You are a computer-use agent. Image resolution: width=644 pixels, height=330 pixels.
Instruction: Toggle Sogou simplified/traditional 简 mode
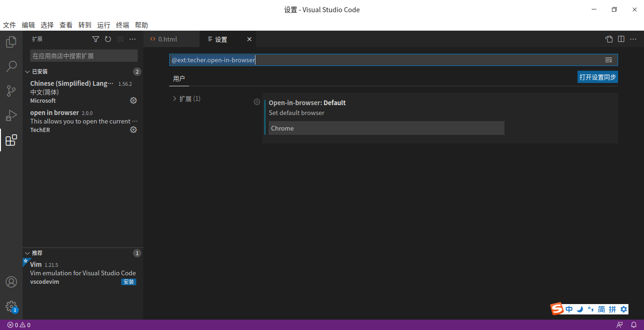click(602, 309)
